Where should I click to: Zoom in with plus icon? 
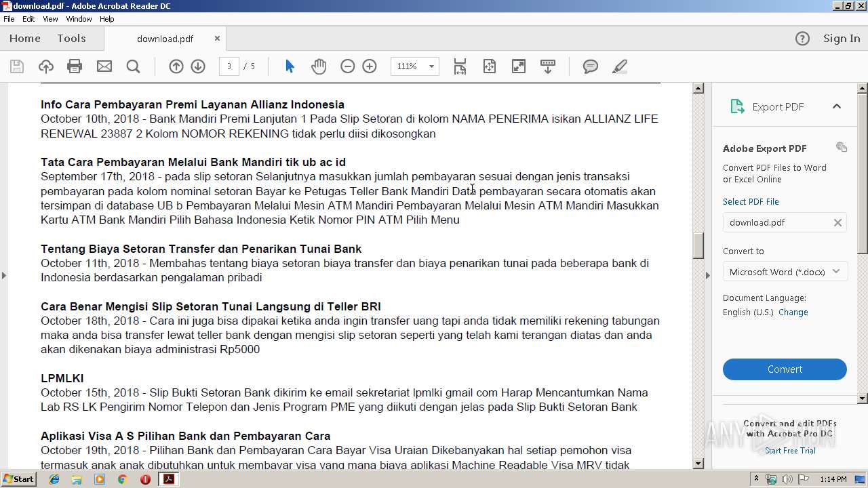pyautogui.click(x=370, y=66)
